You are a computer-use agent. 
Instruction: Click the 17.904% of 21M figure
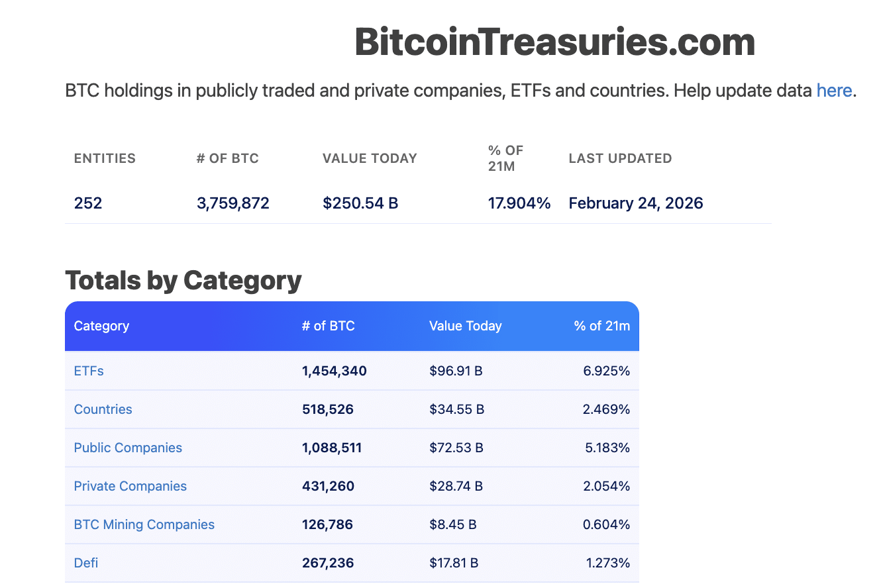pos(519,203)
